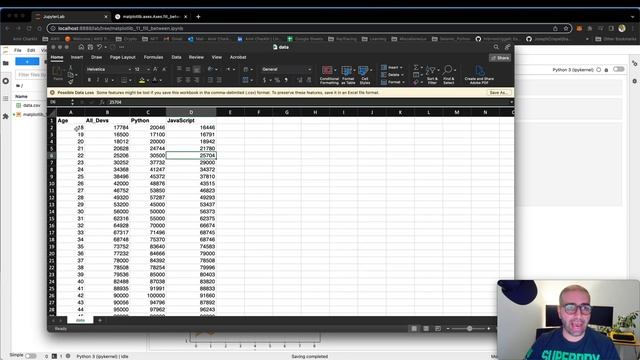Click Create and Share Adobe PDF
Viewport: 640px width, 360px height.
coord(479,75)
